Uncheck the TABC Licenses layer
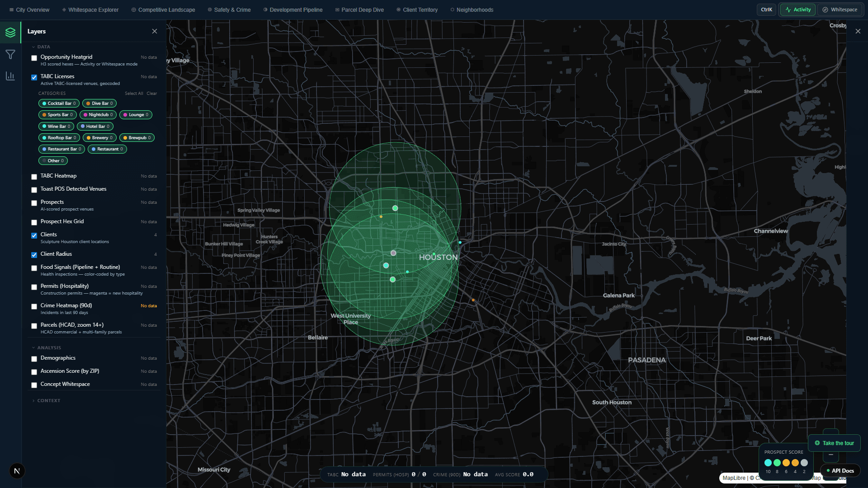The height and width of the screenshot is (488, 868). (x=34, y=77)
